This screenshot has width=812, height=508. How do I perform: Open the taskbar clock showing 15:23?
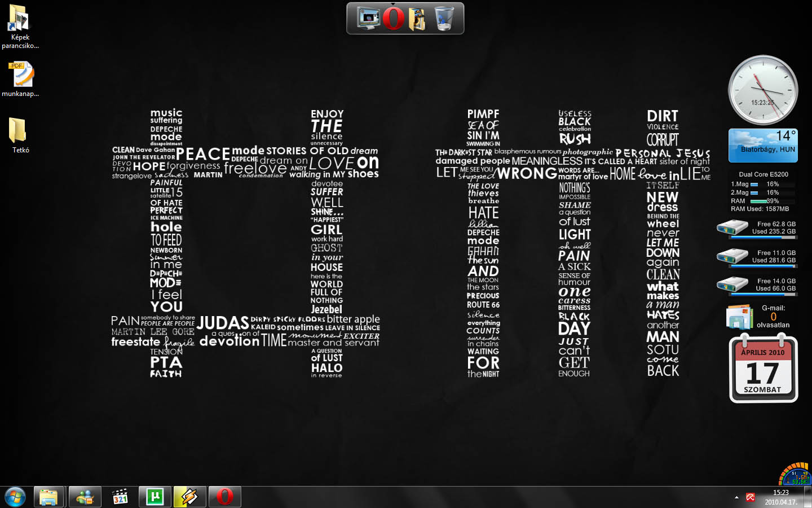pyautogui.click(x=781, y=497)
